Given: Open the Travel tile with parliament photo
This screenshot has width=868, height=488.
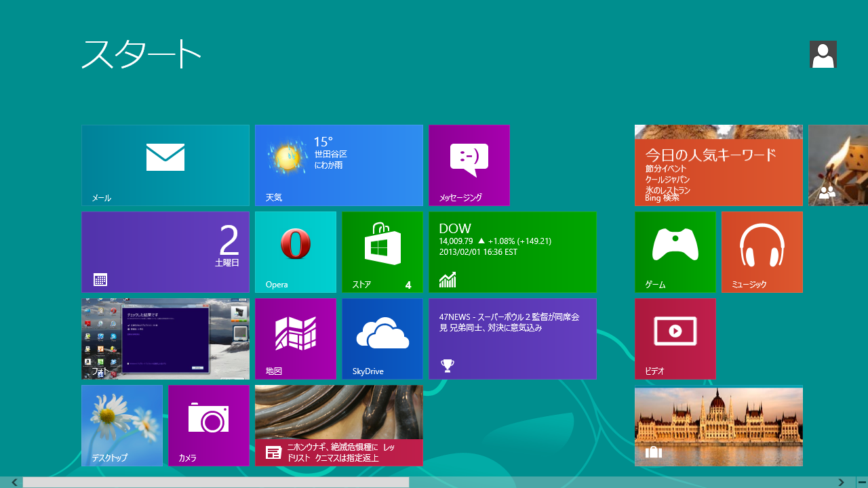Looking at the screenshot, I should point(719,426).
